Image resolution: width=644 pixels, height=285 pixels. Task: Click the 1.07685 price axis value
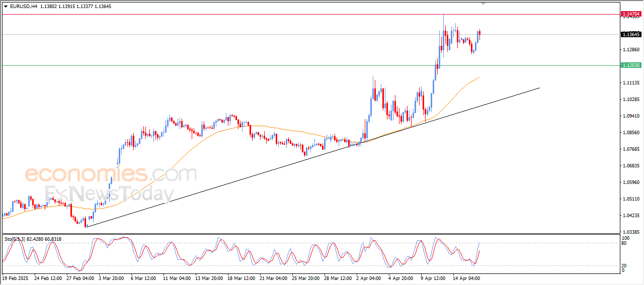(x=631, y=149)
